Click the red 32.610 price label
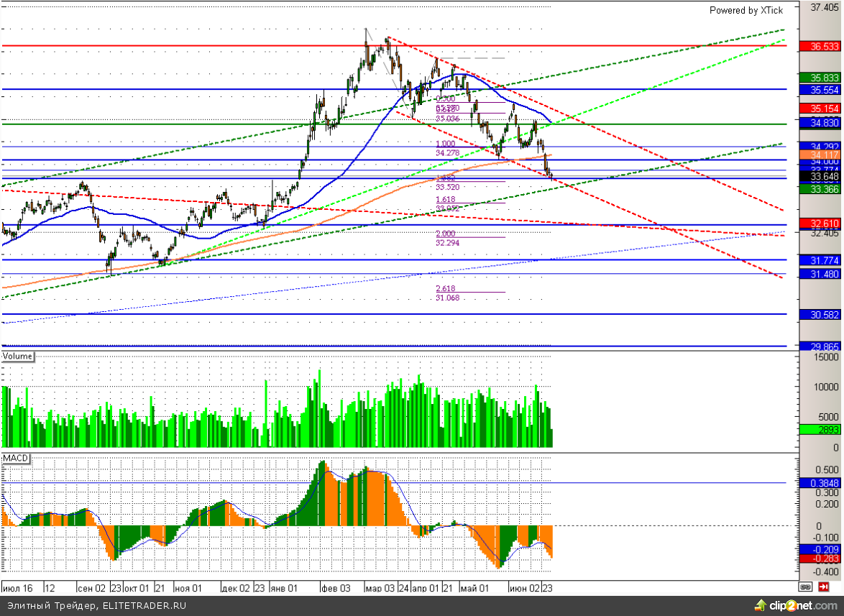This screenshot has height=616, width=844. click(x=820, y=224)
